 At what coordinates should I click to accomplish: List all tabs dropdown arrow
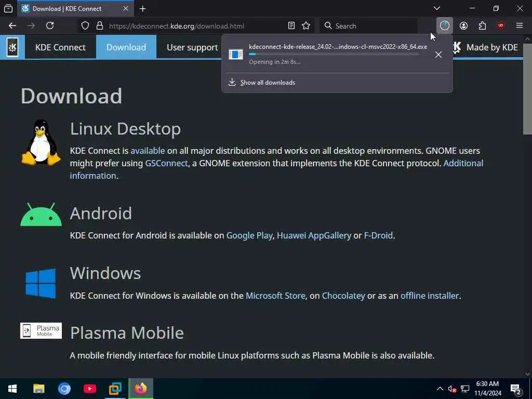436,8
